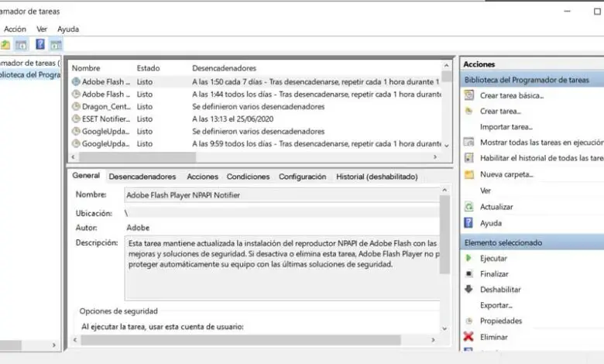Screen dimensions: 604x364
Task: Sort by the Desencadenadores column header
Action: coord(225,68)
